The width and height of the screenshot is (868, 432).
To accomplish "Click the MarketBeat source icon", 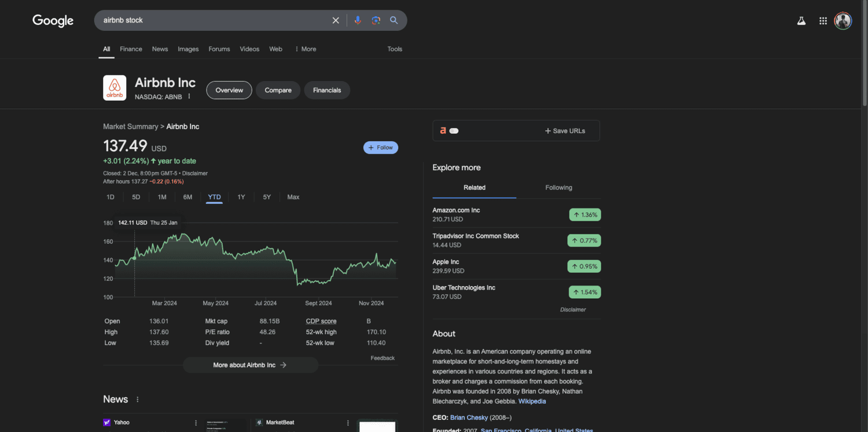I will 259,423.
